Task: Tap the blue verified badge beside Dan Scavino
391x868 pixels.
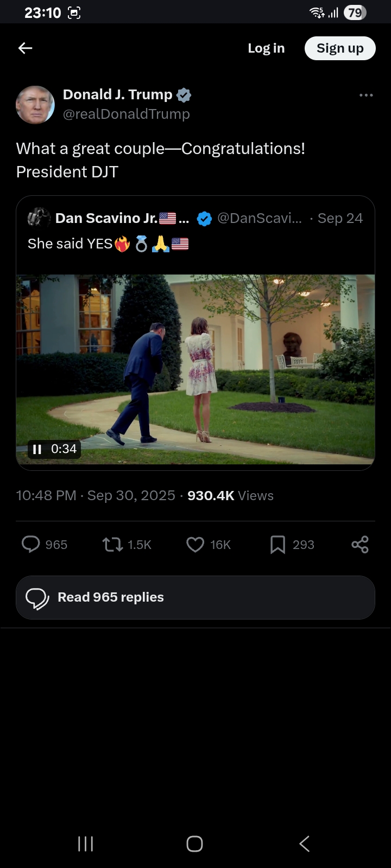Action: (204, 219)
